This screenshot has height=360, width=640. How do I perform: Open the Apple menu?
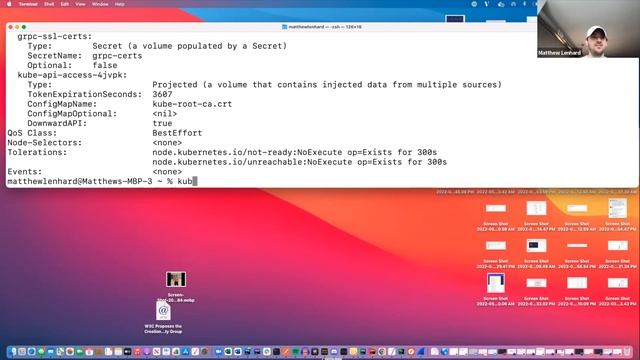click(x=9, y=4)
